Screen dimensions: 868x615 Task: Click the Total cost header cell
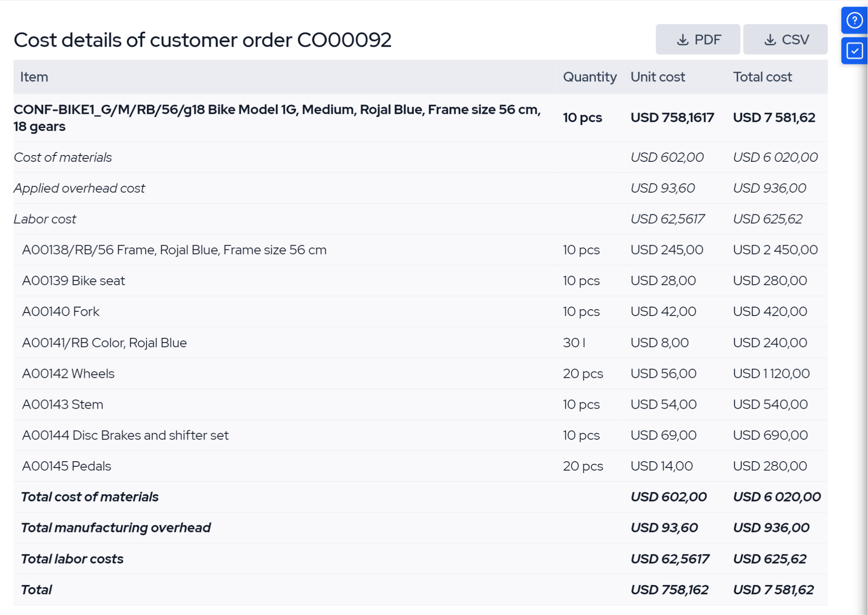pos(762,77)
